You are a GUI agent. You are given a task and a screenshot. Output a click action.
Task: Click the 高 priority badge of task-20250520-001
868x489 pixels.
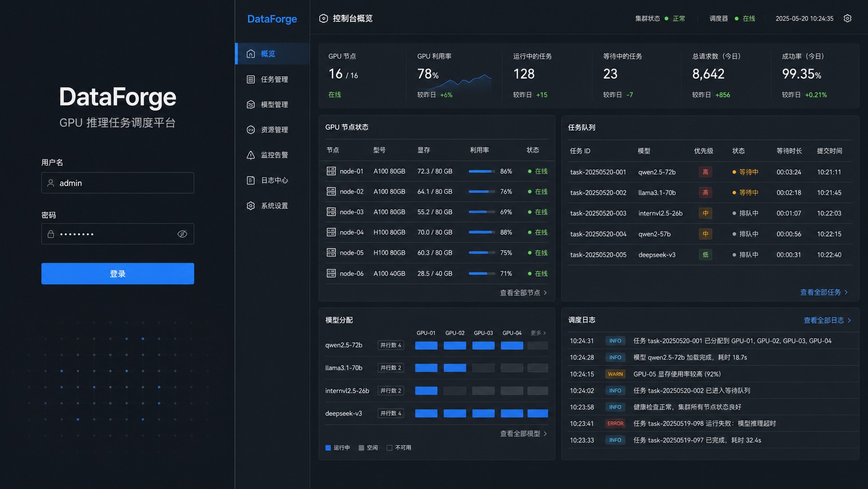(705, 172)
